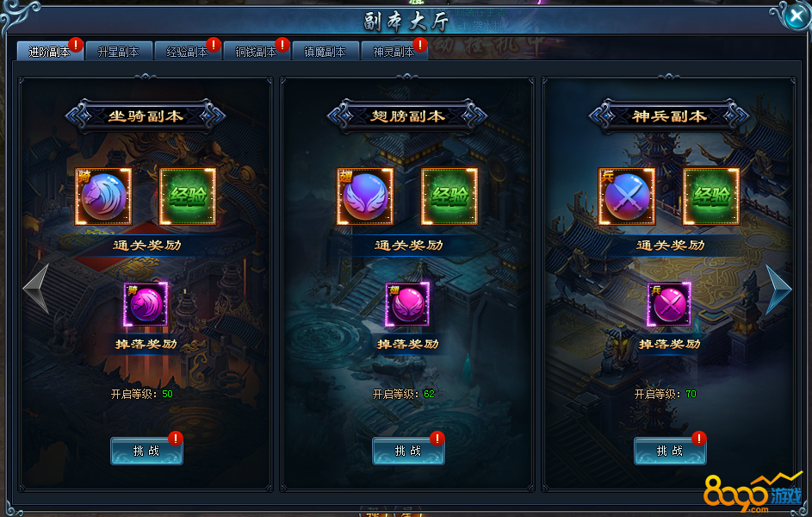Close the 副本大厅 window
The image size is (812, 517).
tap(796, 16)
